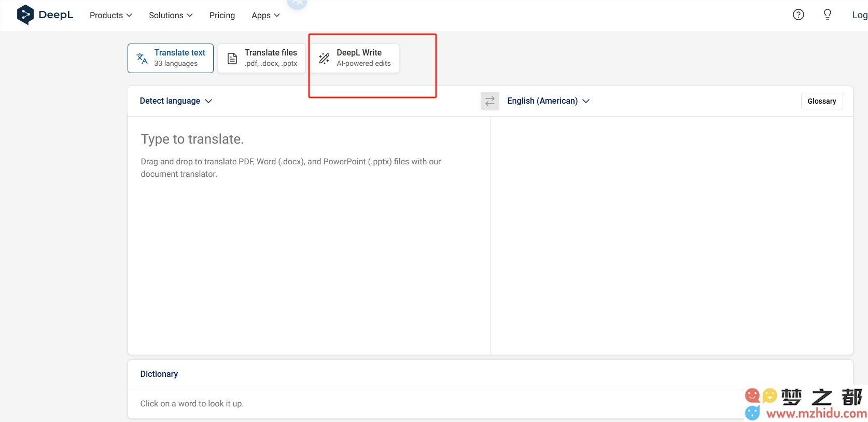Click the translate text language icon
This screenshot has width=868, height=422.
[x=142, y=58]
